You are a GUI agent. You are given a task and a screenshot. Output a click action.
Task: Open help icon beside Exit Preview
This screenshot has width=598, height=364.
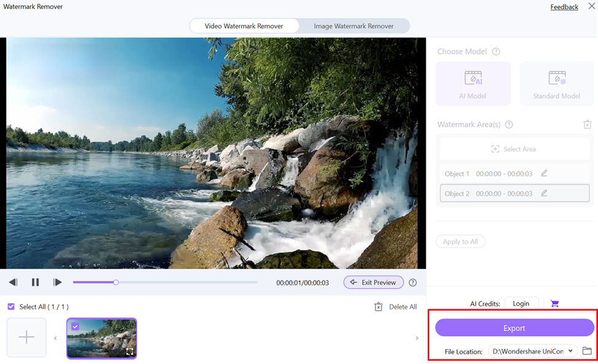[x=413, y=282]
